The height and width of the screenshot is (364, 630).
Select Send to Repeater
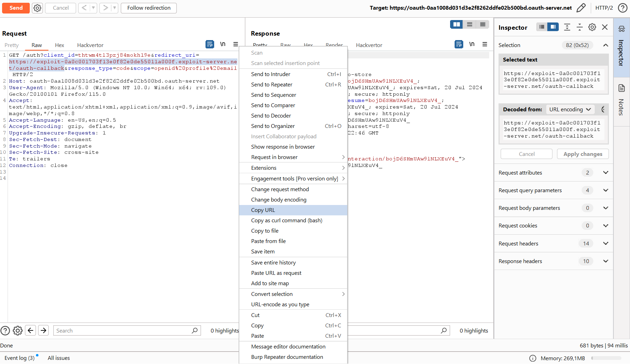tap(293, 85)
